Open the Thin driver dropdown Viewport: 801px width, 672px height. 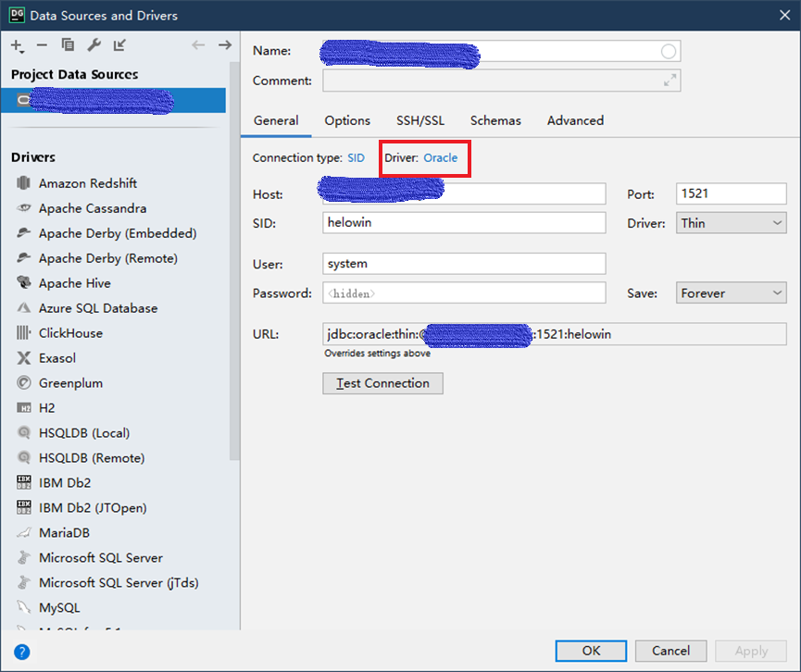pyautogui.click(x=731, y=223)
